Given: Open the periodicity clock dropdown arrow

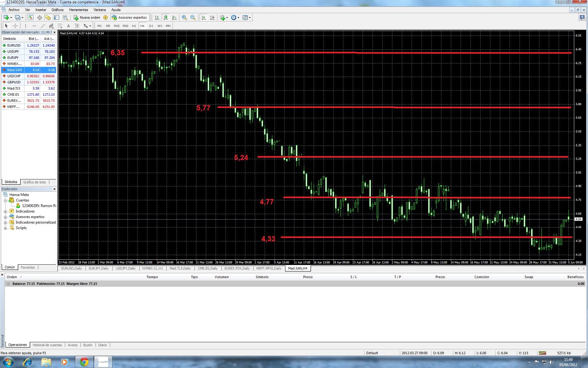Looking at the screenshot, I should 238,18.
